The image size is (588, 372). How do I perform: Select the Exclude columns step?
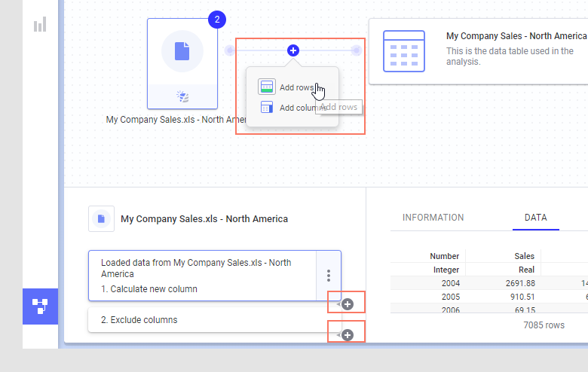pyautogui.click(x=204, y=320)
